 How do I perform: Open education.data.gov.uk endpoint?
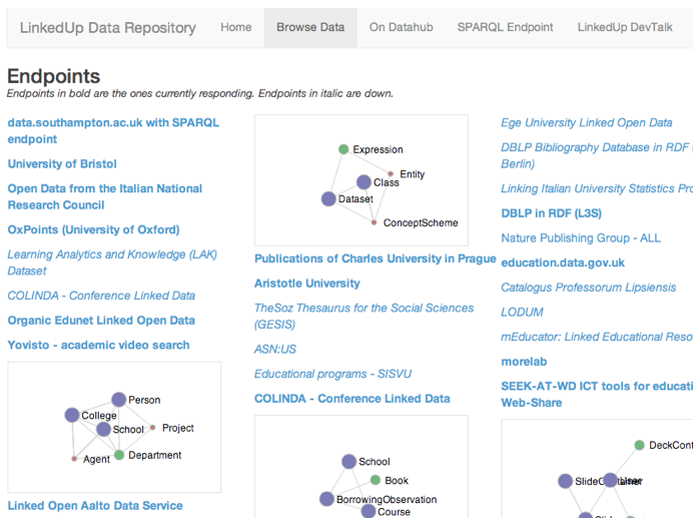click(x=563, y=263)
